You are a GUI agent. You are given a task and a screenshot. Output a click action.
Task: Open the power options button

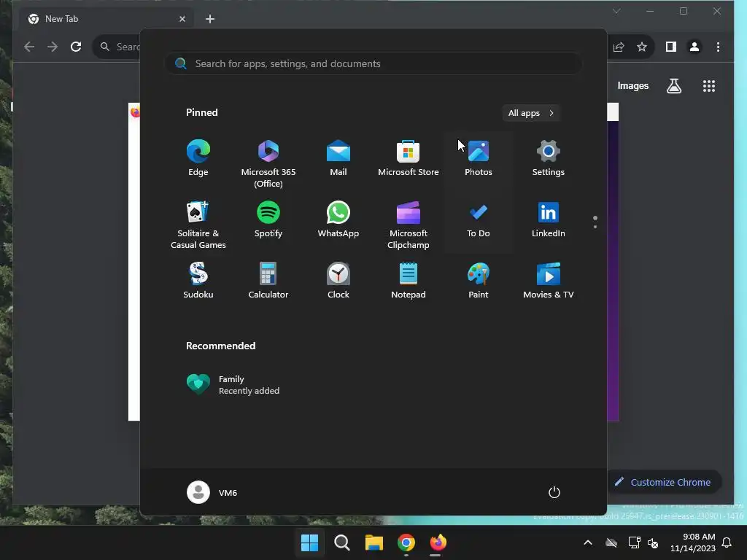click(554, 492)
